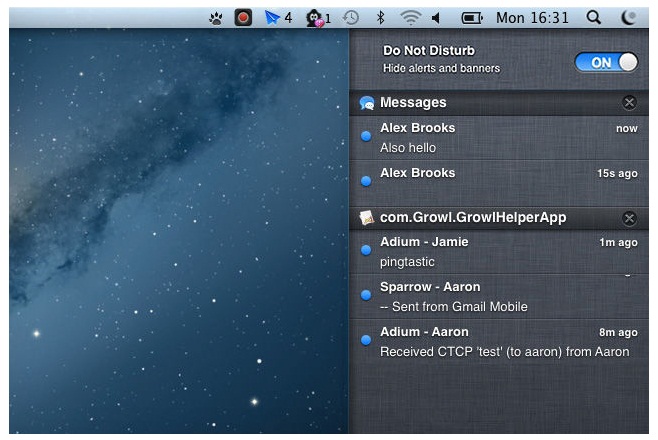The height and width of the screenshot is (440, 658).
Task: Click the blue dot beside Adium - Jamie
Action: 366,250
